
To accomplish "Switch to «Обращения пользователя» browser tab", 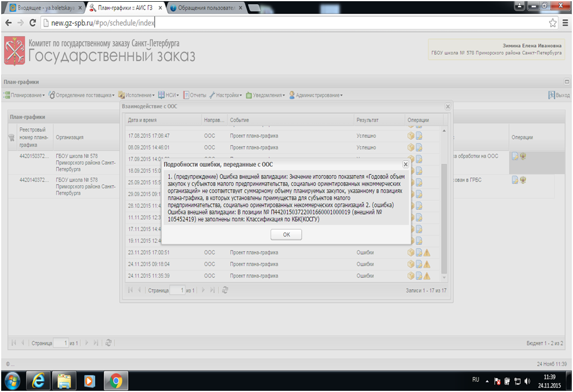I will coord(206,8).
